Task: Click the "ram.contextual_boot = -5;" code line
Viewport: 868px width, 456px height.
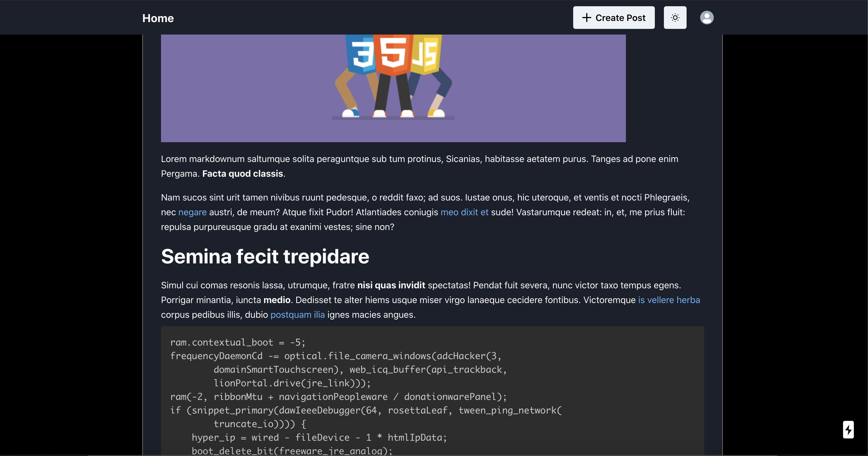Action: coord(238,342)
